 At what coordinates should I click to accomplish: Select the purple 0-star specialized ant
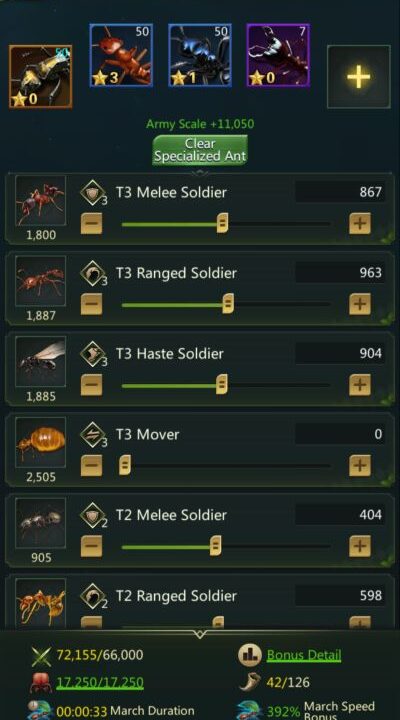[x=278, y=56]
